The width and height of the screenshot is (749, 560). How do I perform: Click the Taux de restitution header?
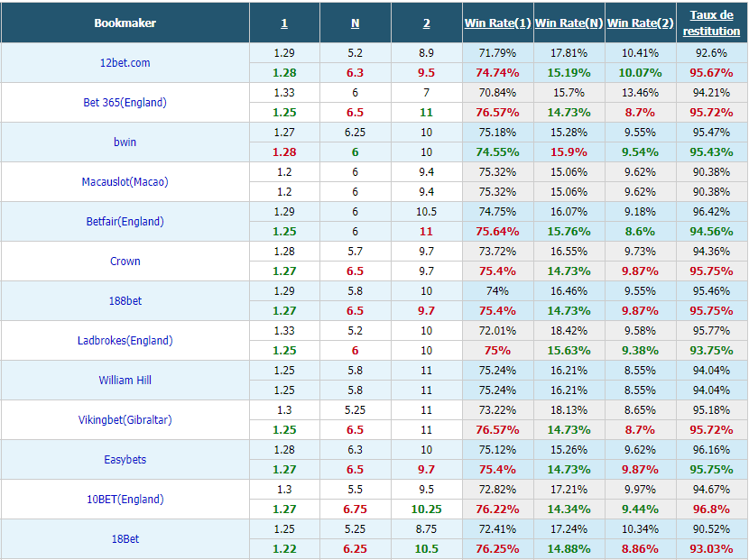[711, 23]
